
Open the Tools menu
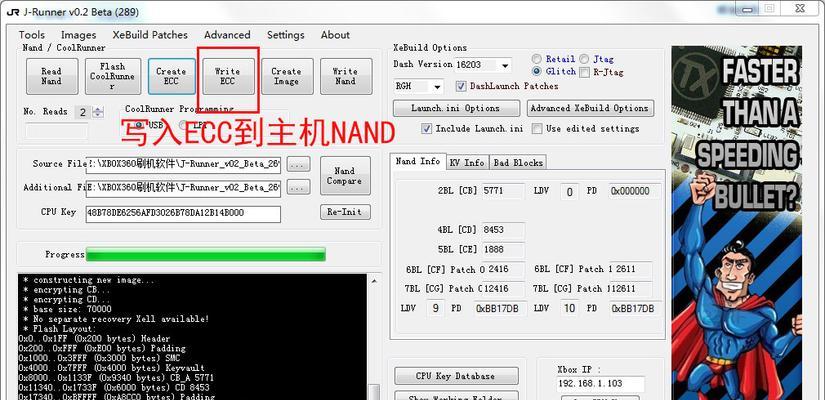[32, 35]
